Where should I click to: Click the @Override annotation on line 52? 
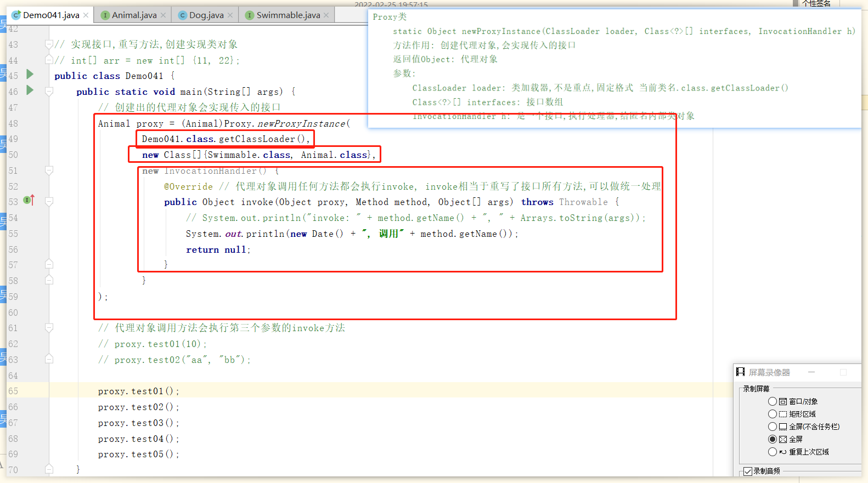tap(188, 186)
